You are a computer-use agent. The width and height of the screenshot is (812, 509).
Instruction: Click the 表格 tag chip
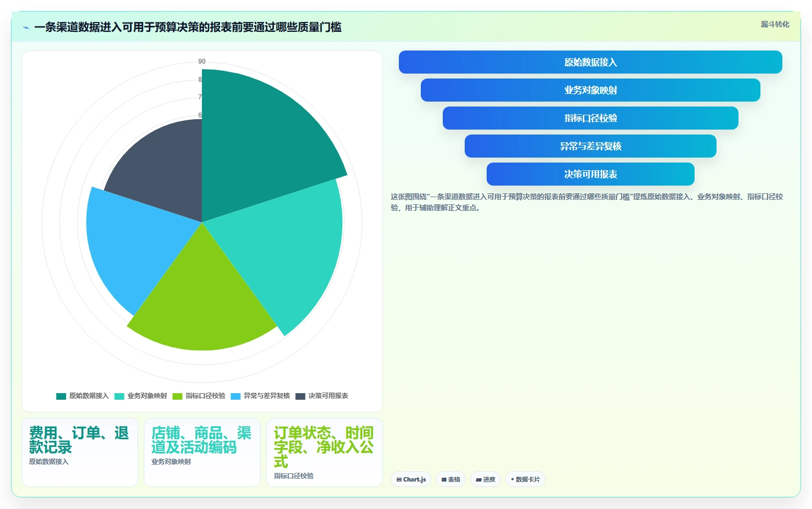[451, 479]
